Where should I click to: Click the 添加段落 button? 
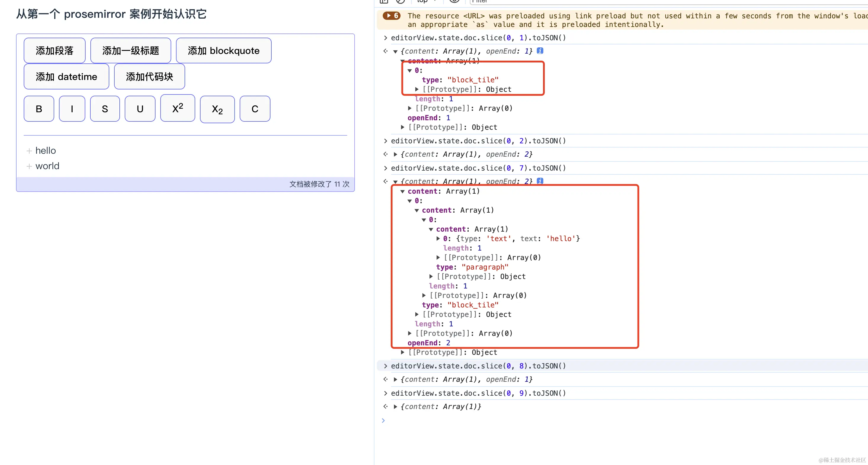55,51
